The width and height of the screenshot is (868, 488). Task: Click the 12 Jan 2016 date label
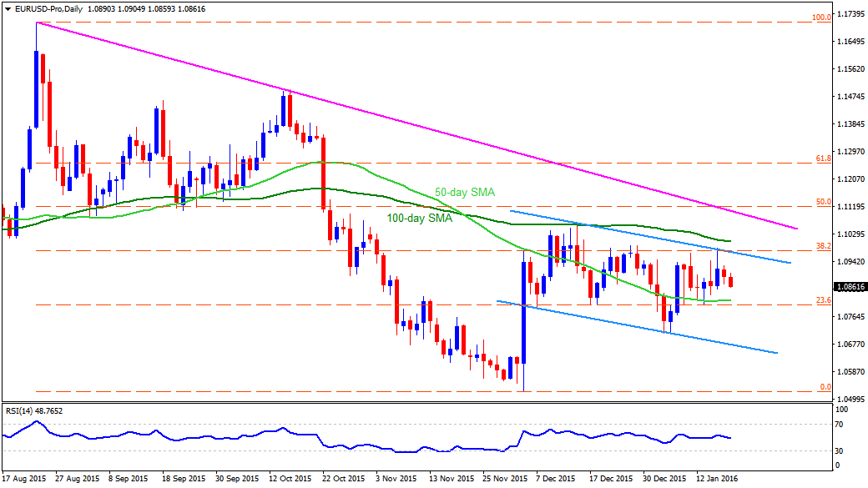(716, 478)
